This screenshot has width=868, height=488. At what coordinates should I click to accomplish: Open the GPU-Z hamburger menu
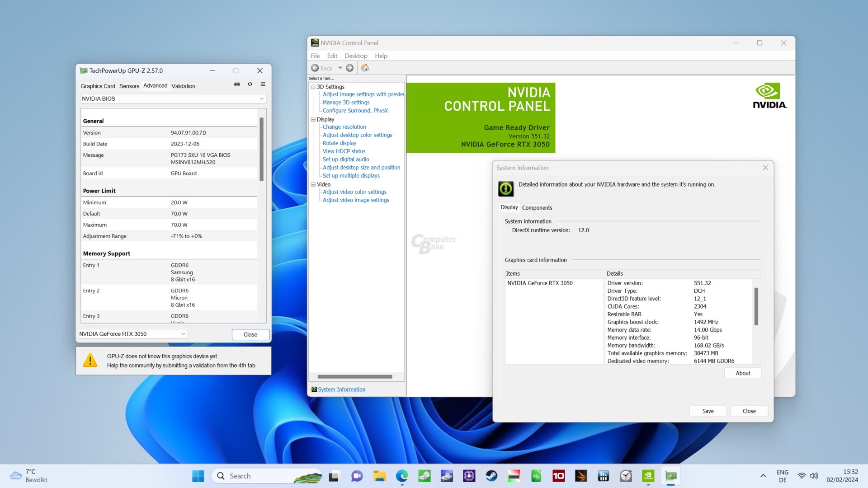(263, 84)
